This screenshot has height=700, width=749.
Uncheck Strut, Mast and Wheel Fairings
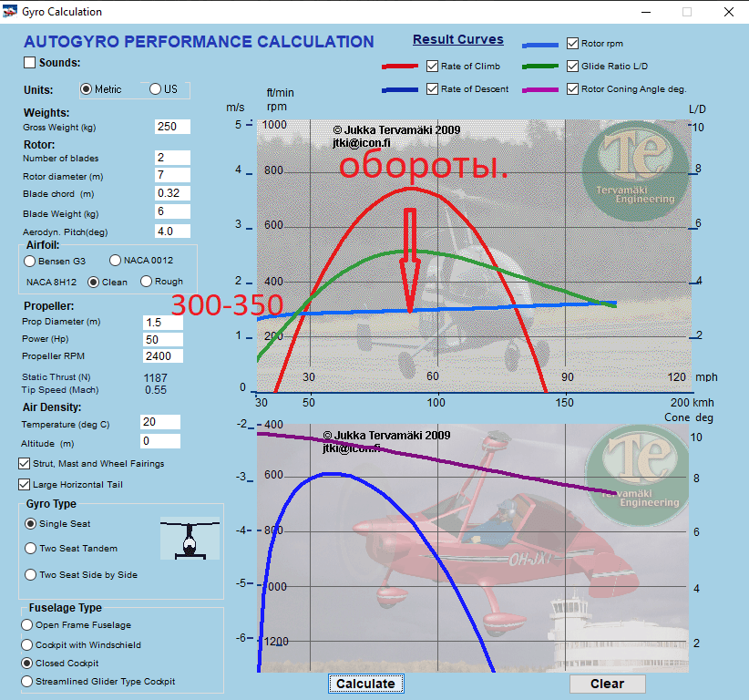click(x=22, y=464)
